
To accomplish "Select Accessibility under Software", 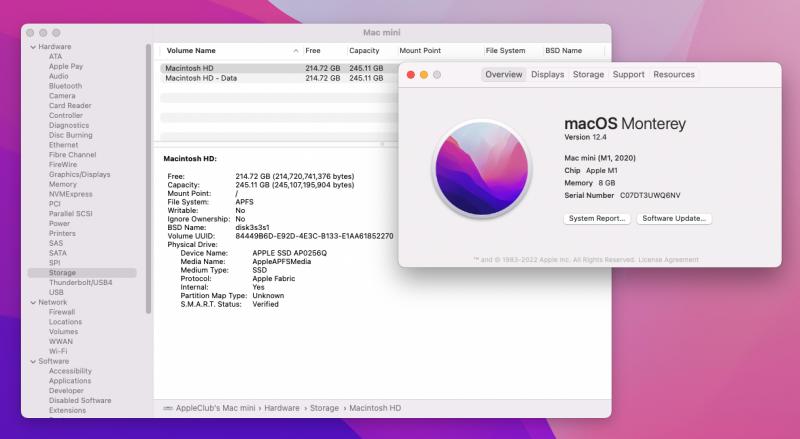I will [x=70, y=371].
